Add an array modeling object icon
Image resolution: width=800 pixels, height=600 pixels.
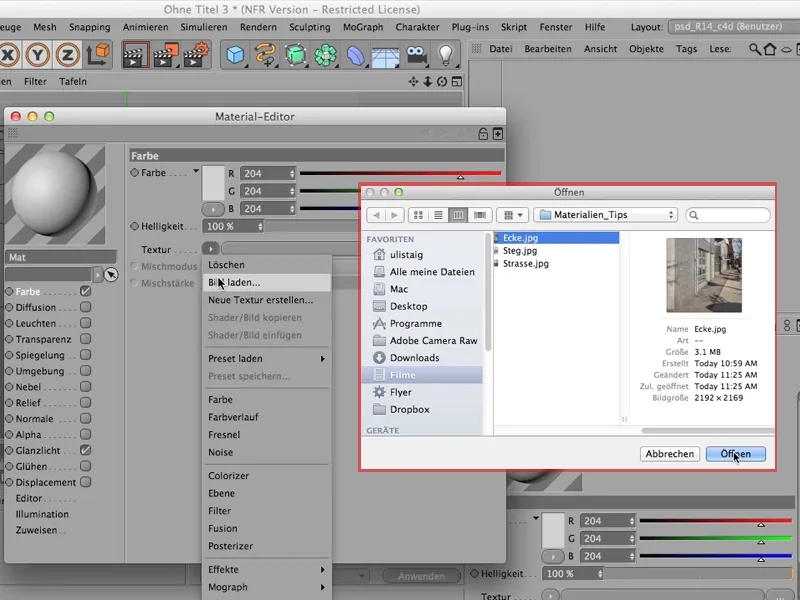326,55
